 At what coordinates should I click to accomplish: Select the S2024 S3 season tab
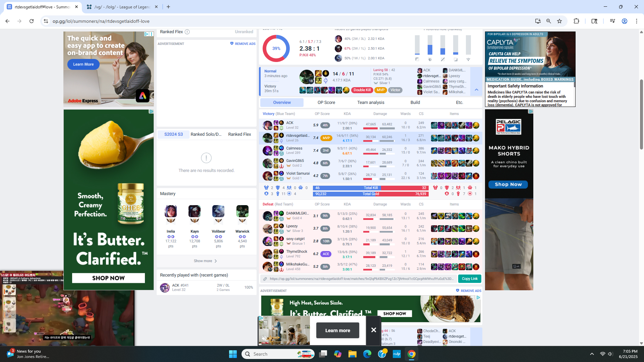point(173,134)
